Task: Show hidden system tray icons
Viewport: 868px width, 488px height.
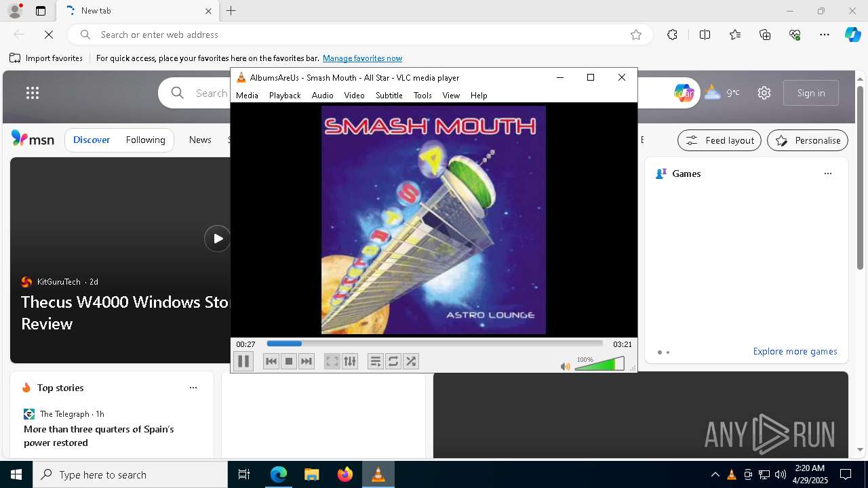Action: pyautogui.click(x=715, y=474)
